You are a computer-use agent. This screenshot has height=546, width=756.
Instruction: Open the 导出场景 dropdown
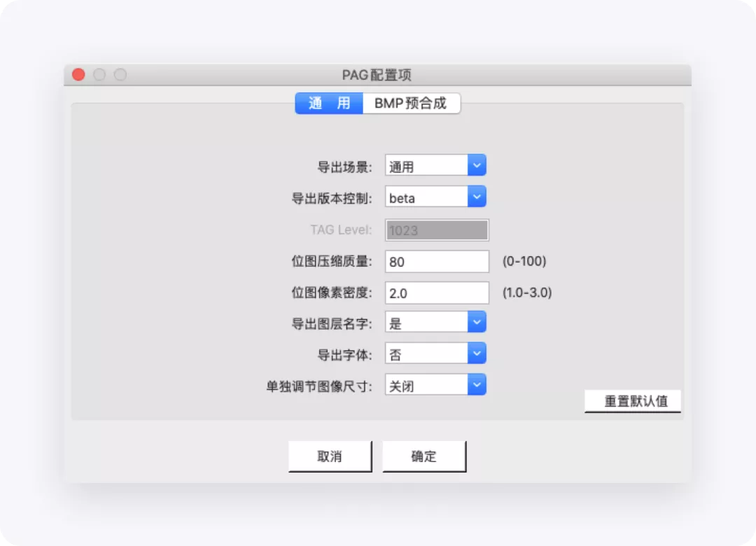(x=435, y=165)
